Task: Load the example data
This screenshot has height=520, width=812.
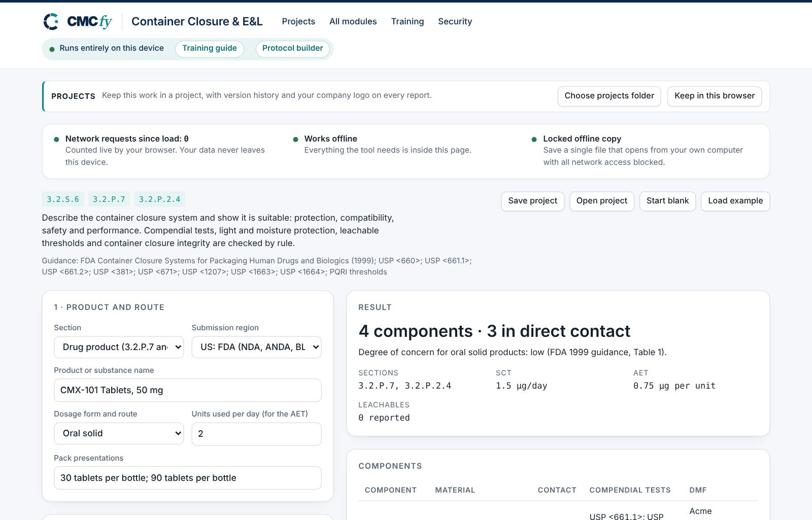Action: click(735, 201)
